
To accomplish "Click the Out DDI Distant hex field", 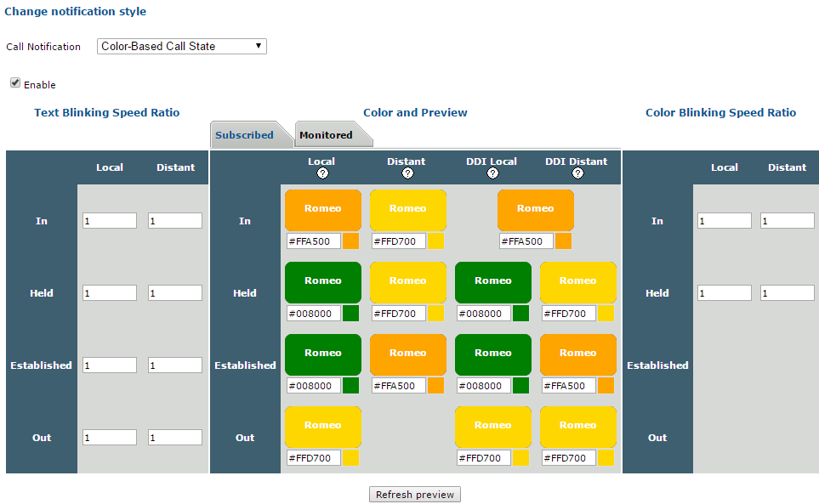I will point(569,457).
